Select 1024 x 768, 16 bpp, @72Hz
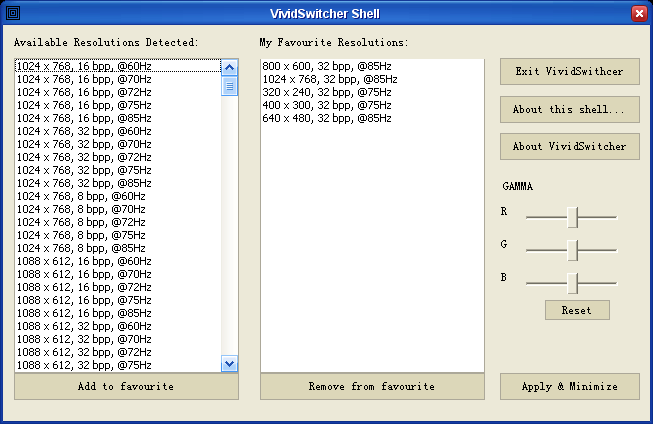The image size is (653, 424). [x=118, y=92]
